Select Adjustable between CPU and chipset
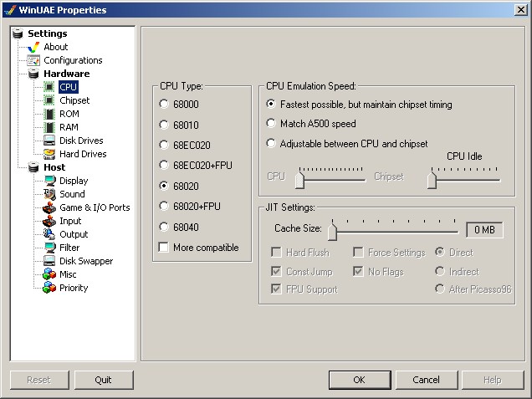 point(347,144)
